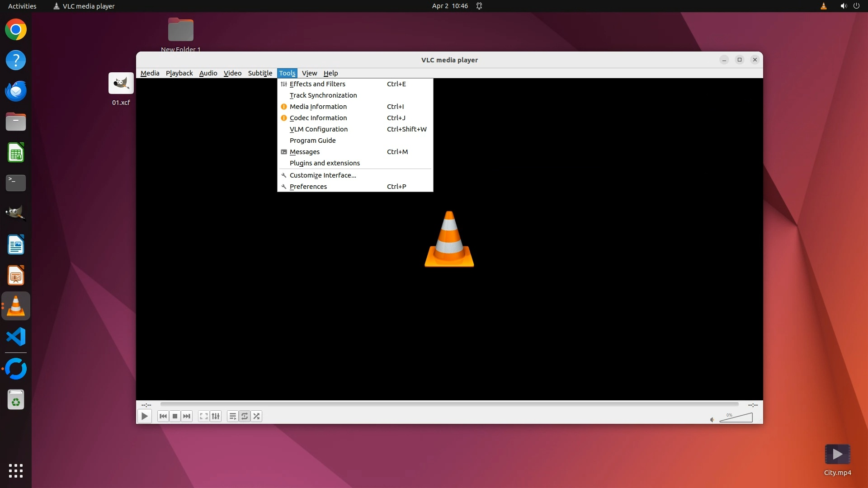Toggle shuffle/random playback button
This screenshot has width=868, height=488.
[x=256, y=416]
